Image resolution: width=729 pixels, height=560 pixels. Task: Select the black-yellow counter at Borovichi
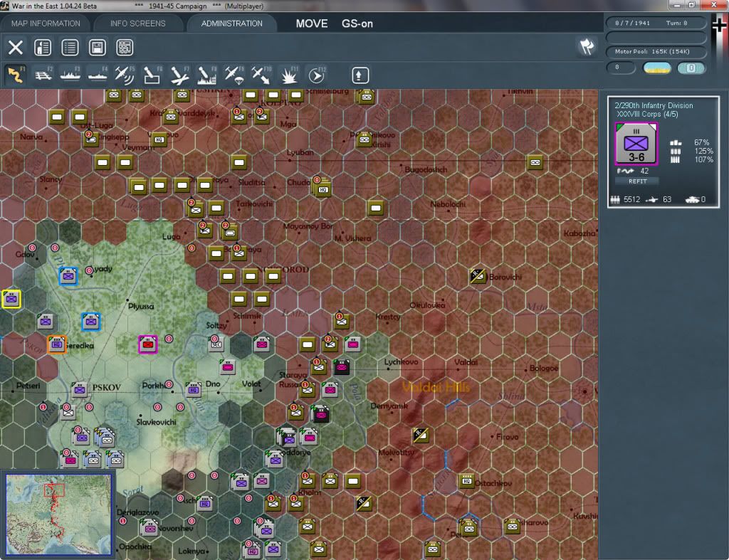(478, 276)
